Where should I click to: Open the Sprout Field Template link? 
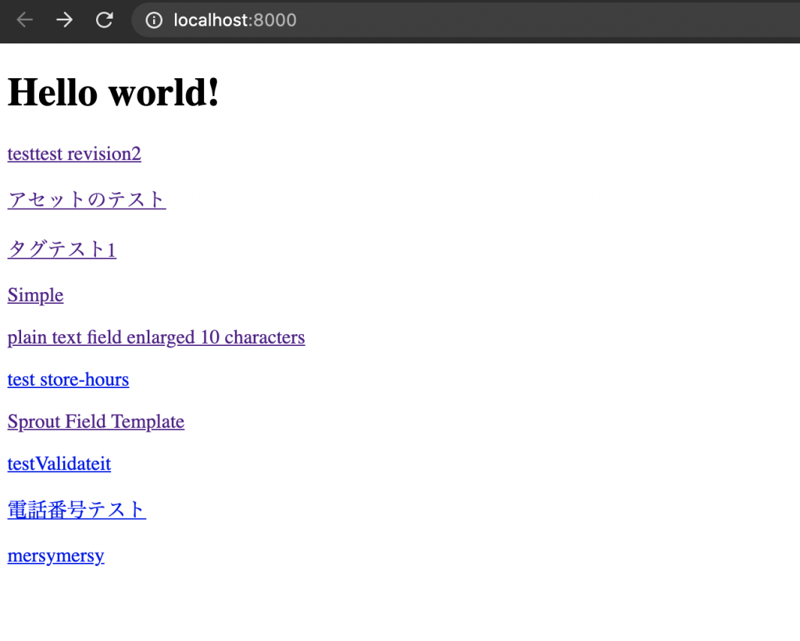(x=96, y=421)
